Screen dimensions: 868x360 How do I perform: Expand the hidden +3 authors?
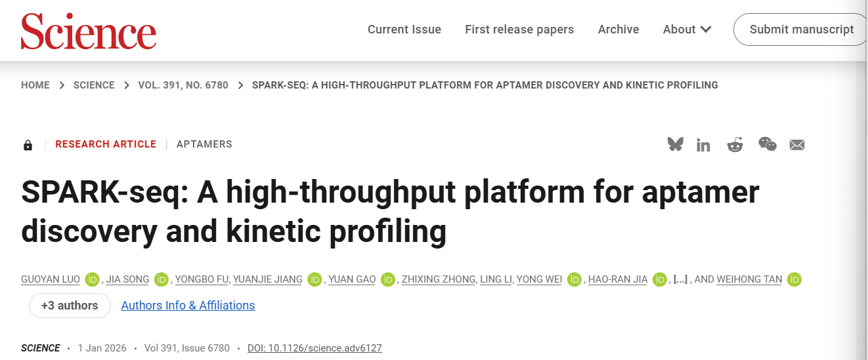[x=70, y=306]
